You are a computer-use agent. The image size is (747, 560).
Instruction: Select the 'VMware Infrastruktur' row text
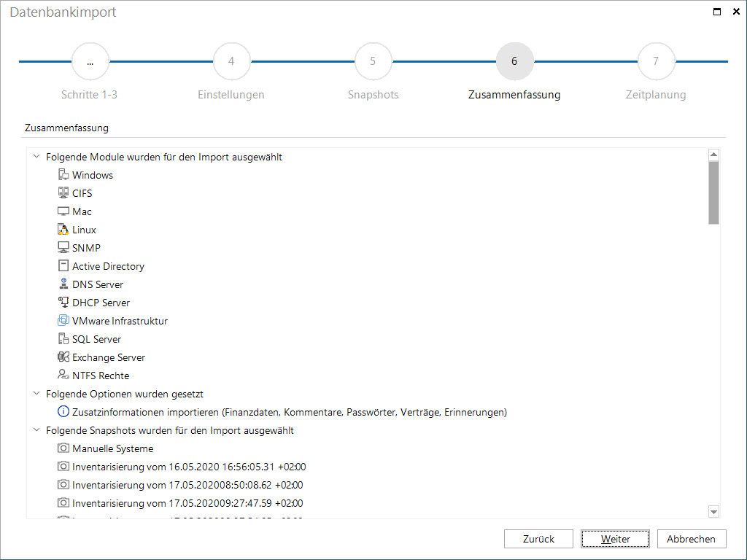point(120,321)
